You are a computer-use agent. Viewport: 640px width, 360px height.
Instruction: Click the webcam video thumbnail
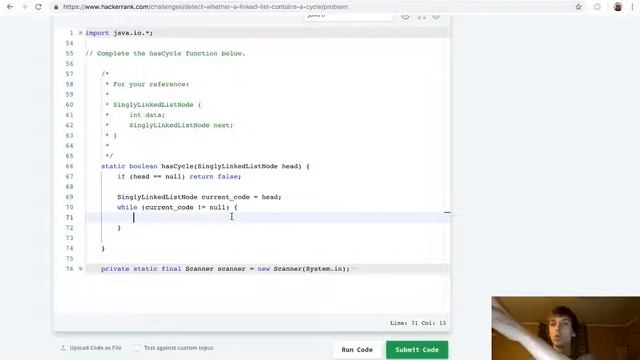pyautogui.click(x=566, y=328)
